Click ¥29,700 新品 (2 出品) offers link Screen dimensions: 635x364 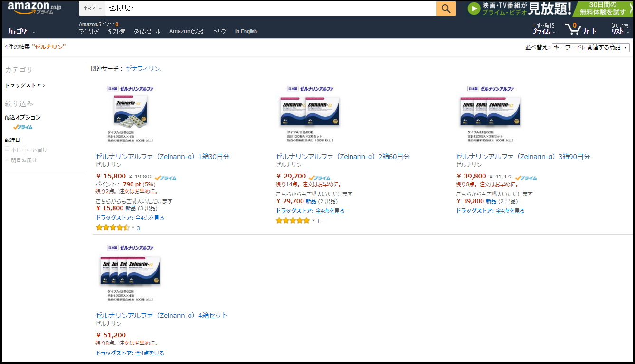click(x=307, y=201)
